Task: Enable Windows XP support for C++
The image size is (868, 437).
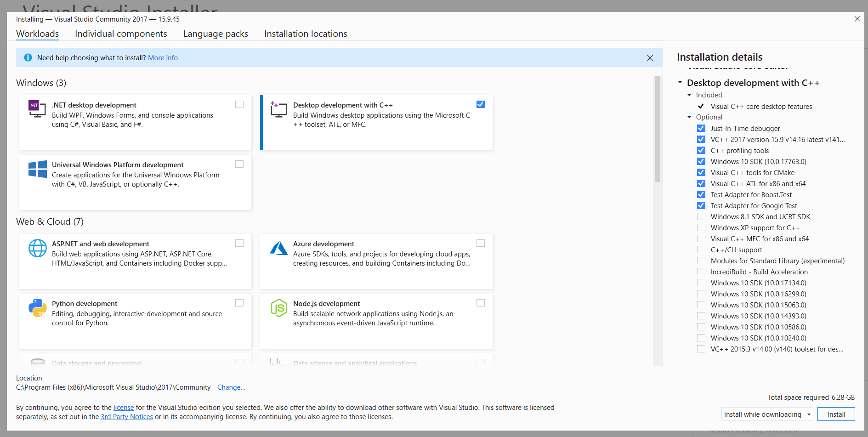Action: pos(701,227)
